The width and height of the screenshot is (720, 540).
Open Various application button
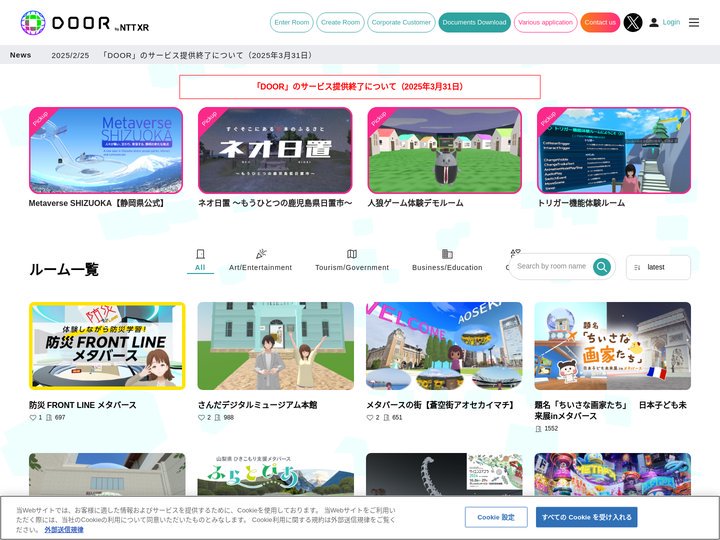pyautogui.click(x=545, y=22)
